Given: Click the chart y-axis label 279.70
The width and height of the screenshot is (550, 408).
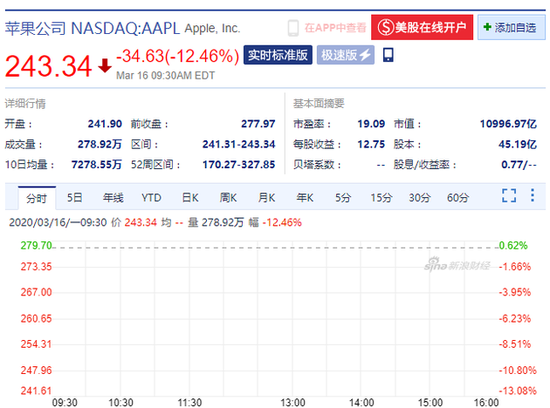Looking at the screenshot, I should coord(36,245).
